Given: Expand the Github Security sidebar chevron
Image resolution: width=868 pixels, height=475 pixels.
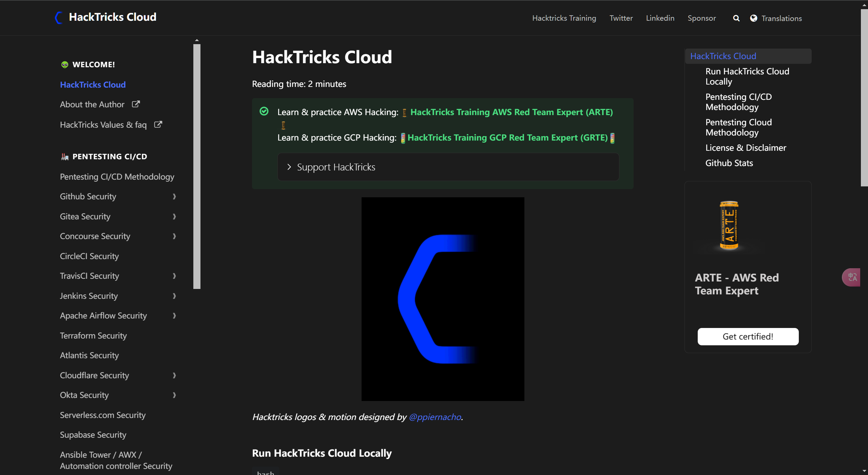Looking at the screenshot, I should 174,197.
